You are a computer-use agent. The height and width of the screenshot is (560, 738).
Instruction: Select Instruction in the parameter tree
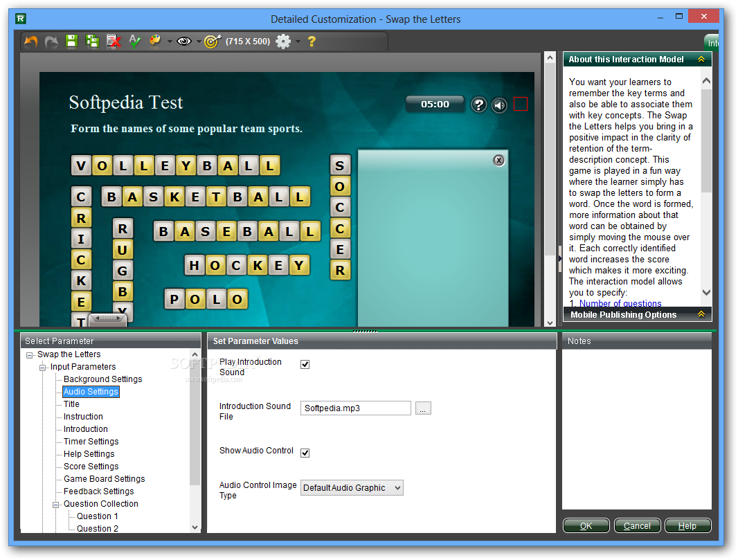point(83,417)
